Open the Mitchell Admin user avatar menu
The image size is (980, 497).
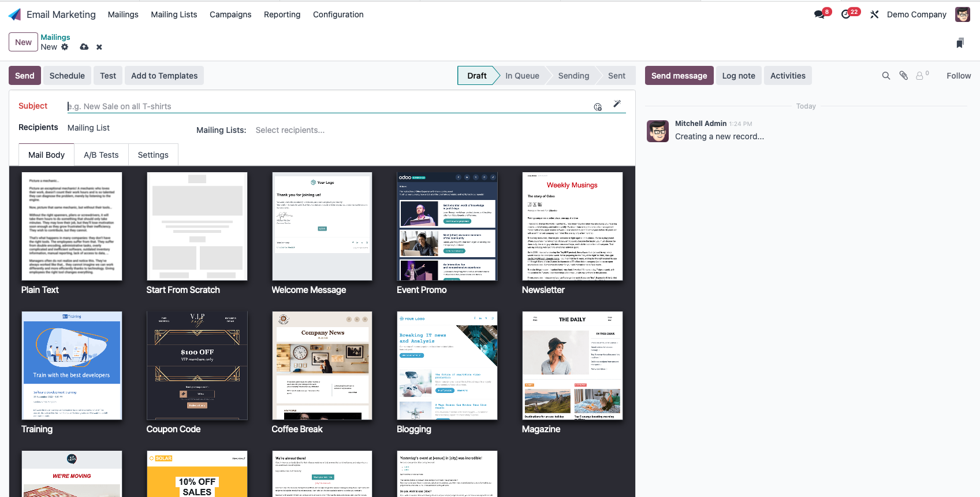pyautogui.click(x=963, y=14)
